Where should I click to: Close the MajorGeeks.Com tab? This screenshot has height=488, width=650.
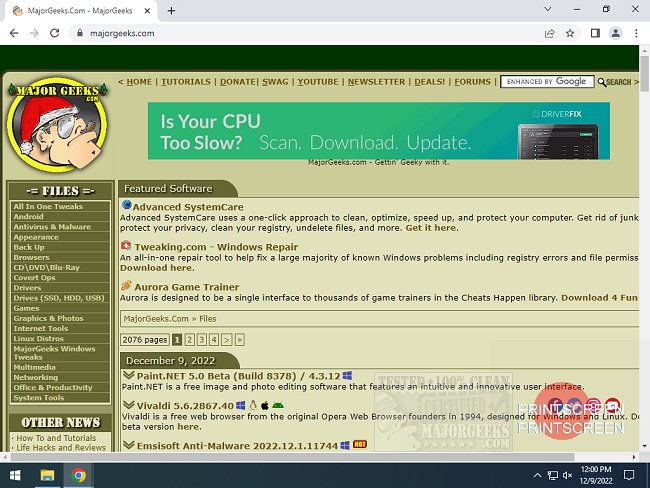point(147,11)
